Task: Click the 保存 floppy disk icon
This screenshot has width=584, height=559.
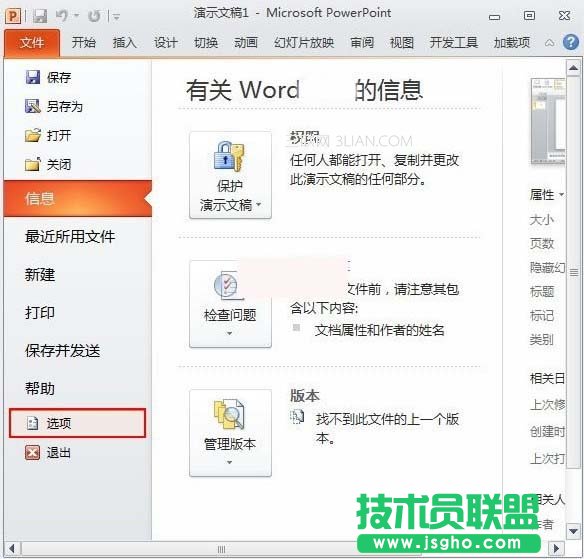Action: pyautogui.click(x=33, y=77)
